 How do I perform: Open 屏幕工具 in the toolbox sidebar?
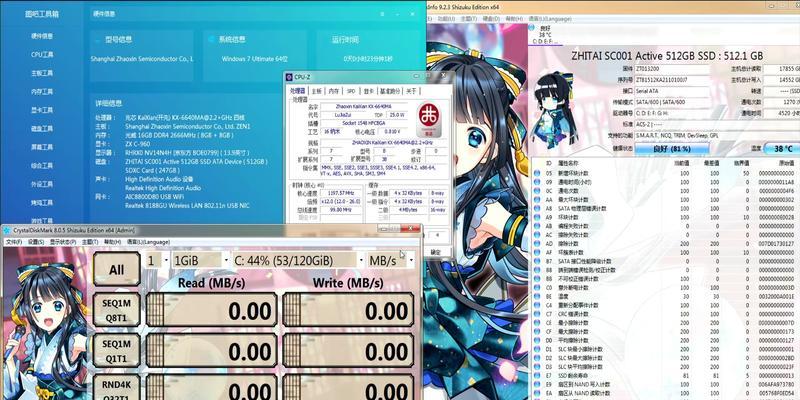click(x=42, y=147)
